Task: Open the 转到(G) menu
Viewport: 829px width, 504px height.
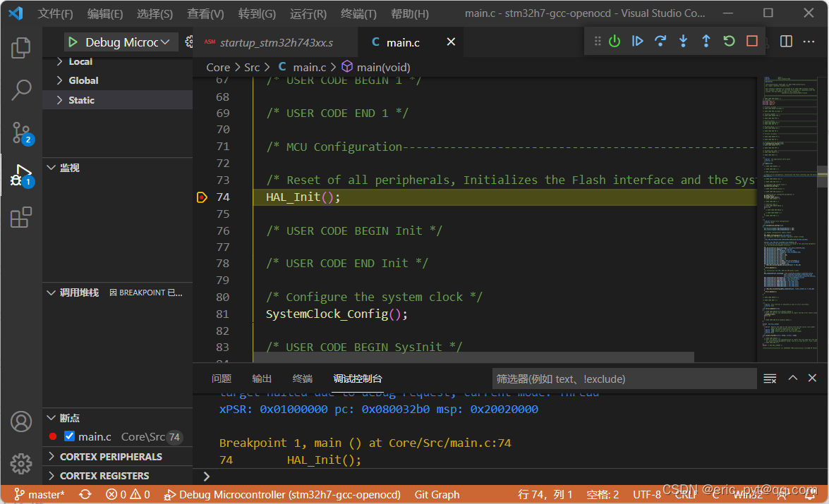Action: pyautogui.click(x=257, y=13)
